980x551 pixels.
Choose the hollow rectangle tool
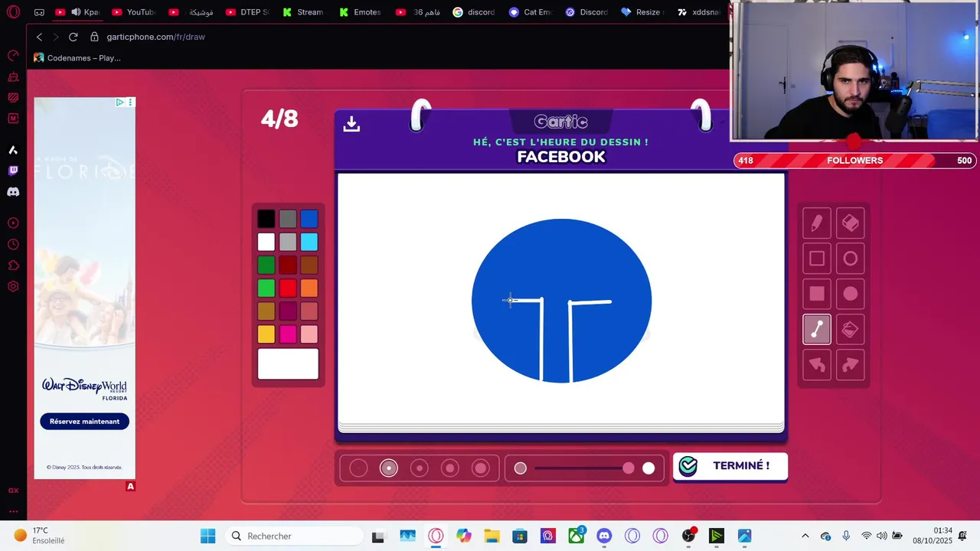click(817, 259)
